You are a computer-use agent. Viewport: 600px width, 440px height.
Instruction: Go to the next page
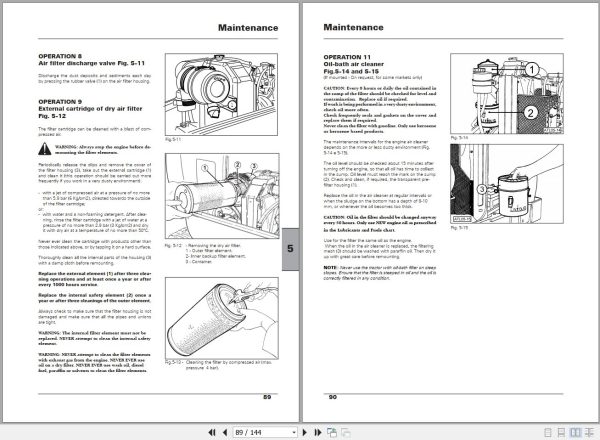click(305, 432)
